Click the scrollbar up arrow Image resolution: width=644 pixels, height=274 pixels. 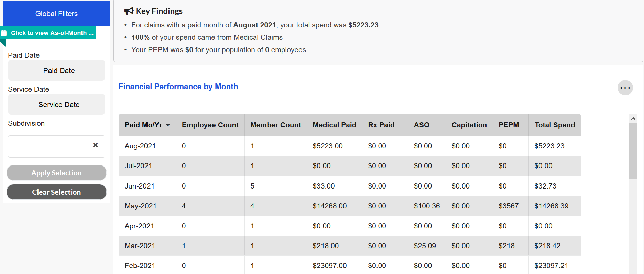[x=633, y=118]
